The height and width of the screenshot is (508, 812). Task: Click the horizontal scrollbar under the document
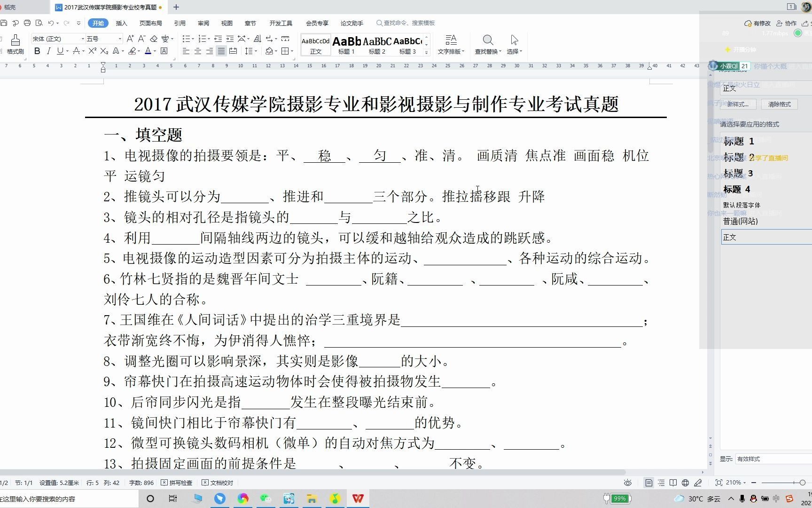click(x=312, y=472)
